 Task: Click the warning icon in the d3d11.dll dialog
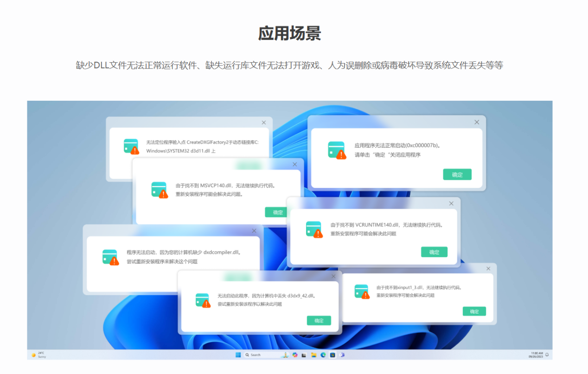(x=131, y=146)
